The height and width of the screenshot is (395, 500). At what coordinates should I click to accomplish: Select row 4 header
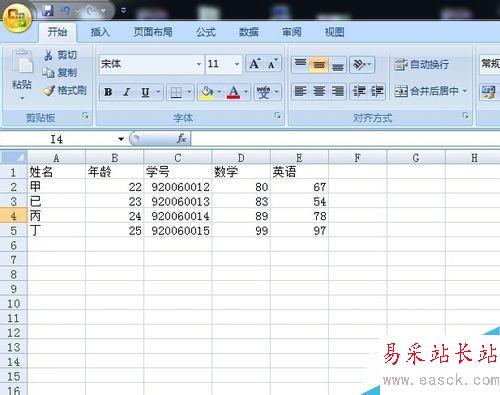13,216
